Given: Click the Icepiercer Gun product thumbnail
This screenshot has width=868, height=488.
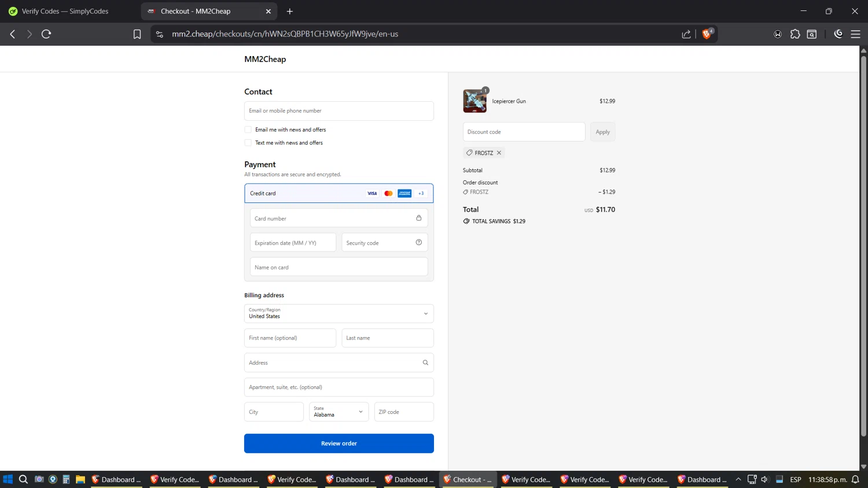Looking at the screenshot, I should tap(475, 101).
